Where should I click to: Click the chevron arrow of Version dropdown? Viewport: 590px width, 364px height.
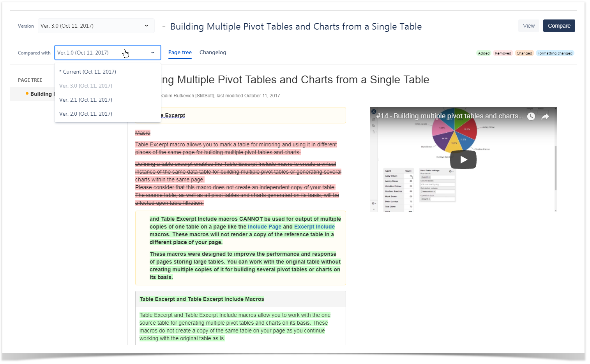(147, 26)
